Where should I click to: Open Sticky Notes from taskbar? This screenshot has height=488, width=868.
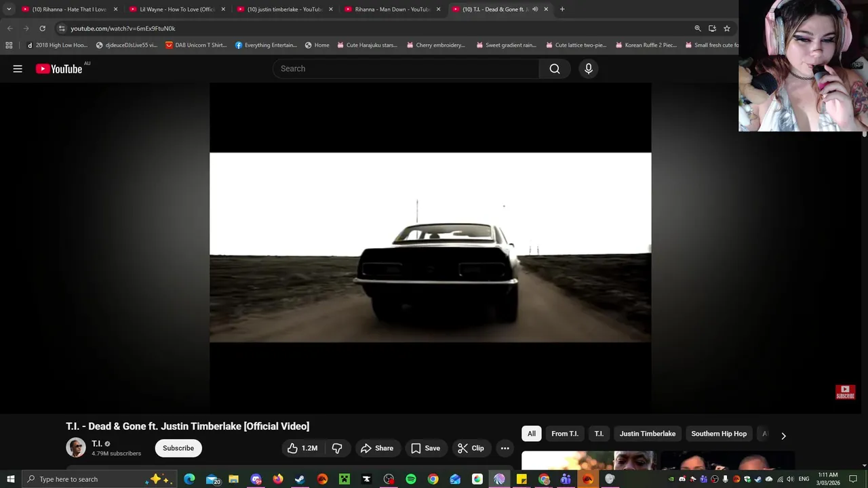point(521,479)
